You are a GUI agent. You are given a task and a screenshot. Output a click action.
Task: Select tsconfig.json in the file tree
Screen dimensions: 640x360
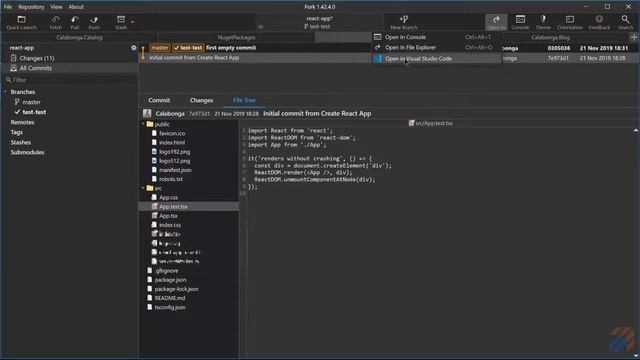tap(170, 307)
